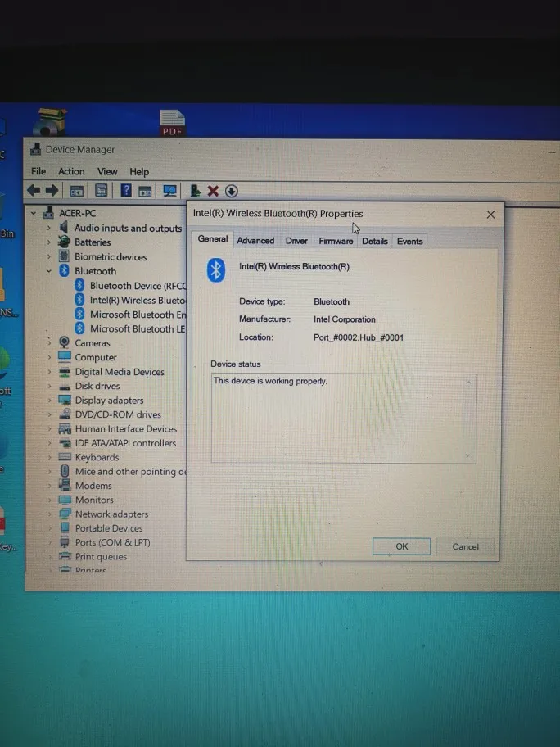Collapse the Bluetooth category
The image size is (560, 747).
(48, 270)
